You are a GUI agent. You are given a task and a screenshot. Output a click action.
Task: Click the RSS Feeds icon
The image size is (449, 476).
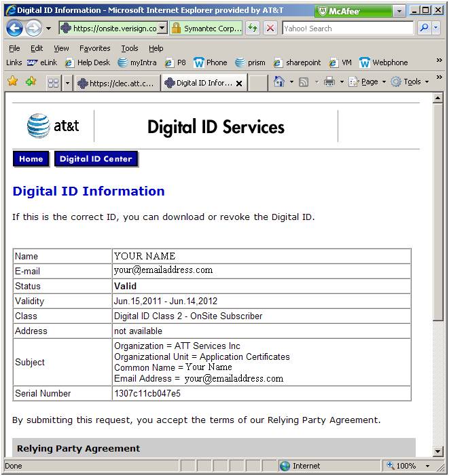click(304, 82)
